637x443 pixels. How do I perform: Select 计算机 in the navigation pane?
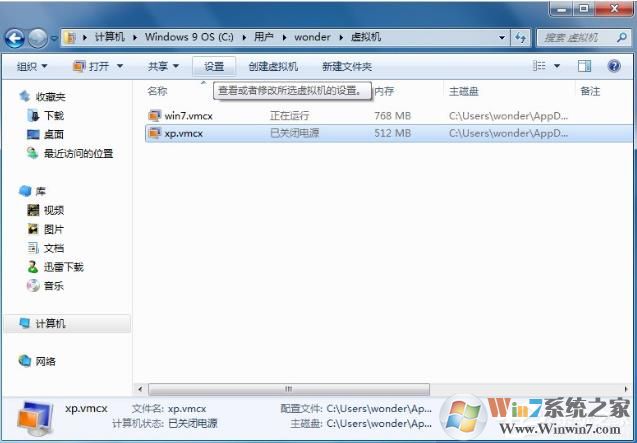click(67, 324)
